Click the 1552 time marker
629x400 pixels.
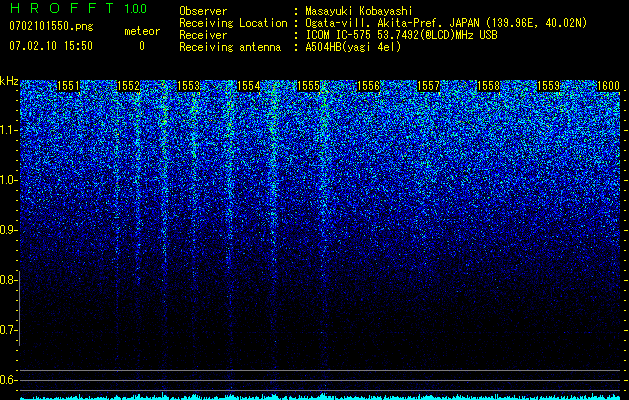pyautogui.click(x=128, y=86)
